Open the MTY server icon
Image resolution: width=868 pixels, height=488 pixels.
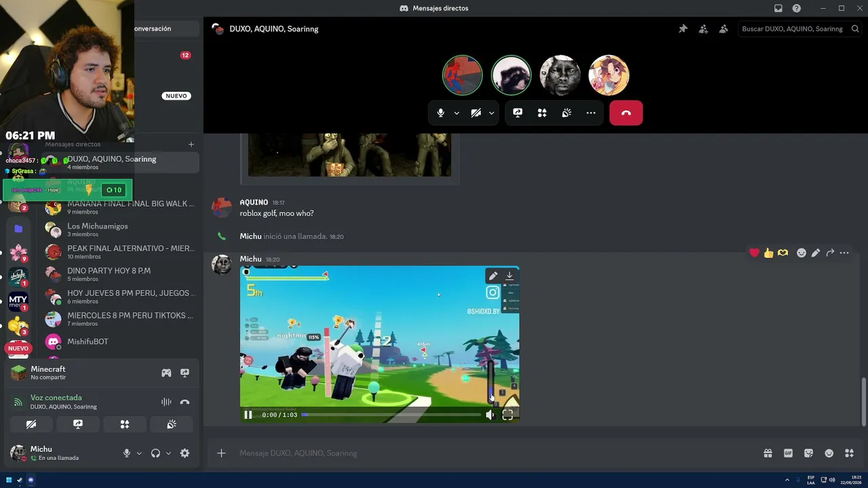tap(18, 300)
